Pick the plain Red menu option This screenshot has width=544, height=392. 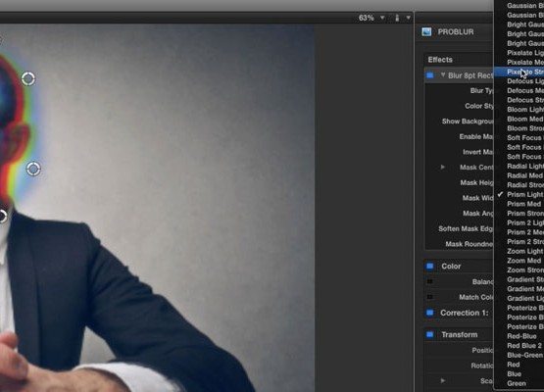(514, 365)
